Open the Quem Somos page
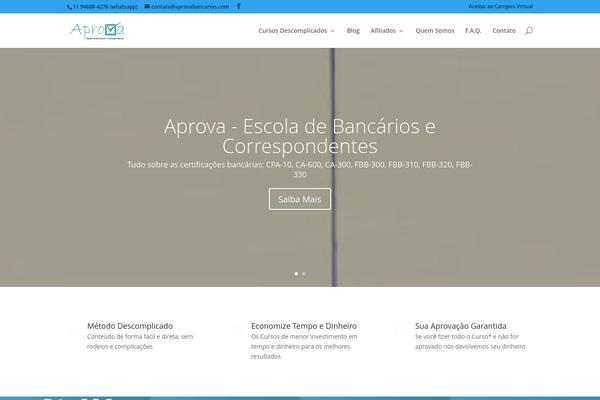 [x=435, y=31]
